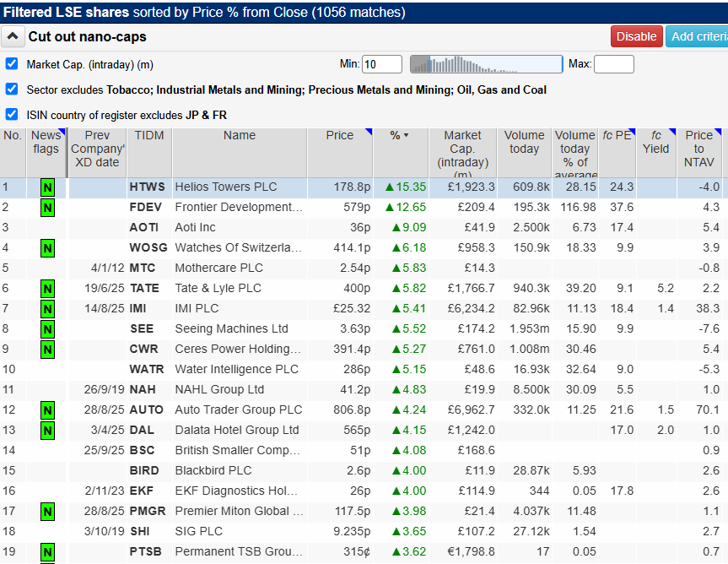Select the British Smaller Comp… name
The width and height of the screenshot is (728, 564).
pyautogui.click(x=238, y=451)
